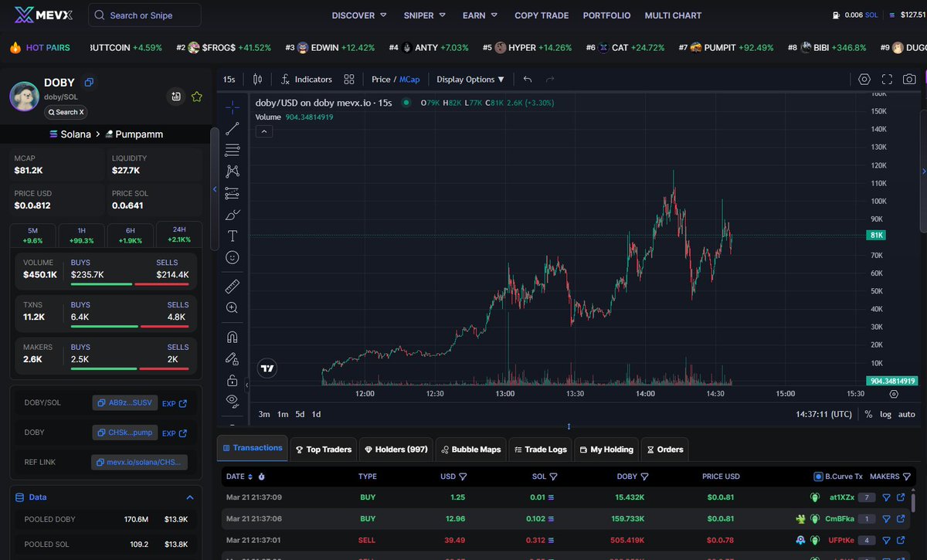Switch chart to Price display
927x560 pixels.
pyautogui.click(x=381, y=80)
